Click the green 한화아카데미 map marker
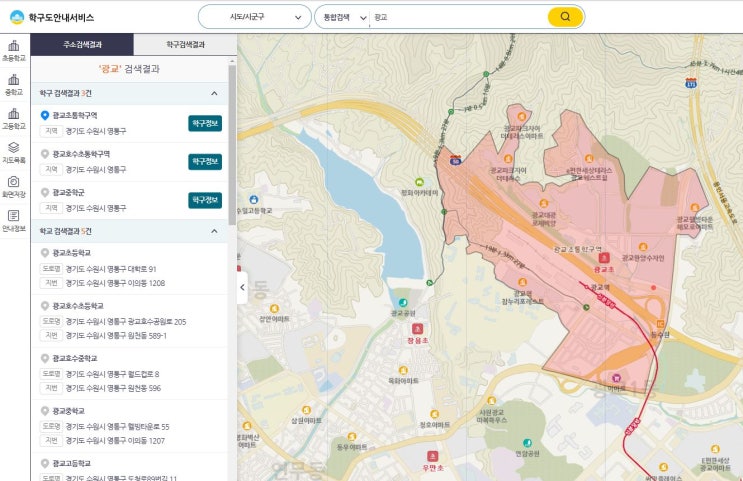Screen dimensions: 743x481 [419, 182]
